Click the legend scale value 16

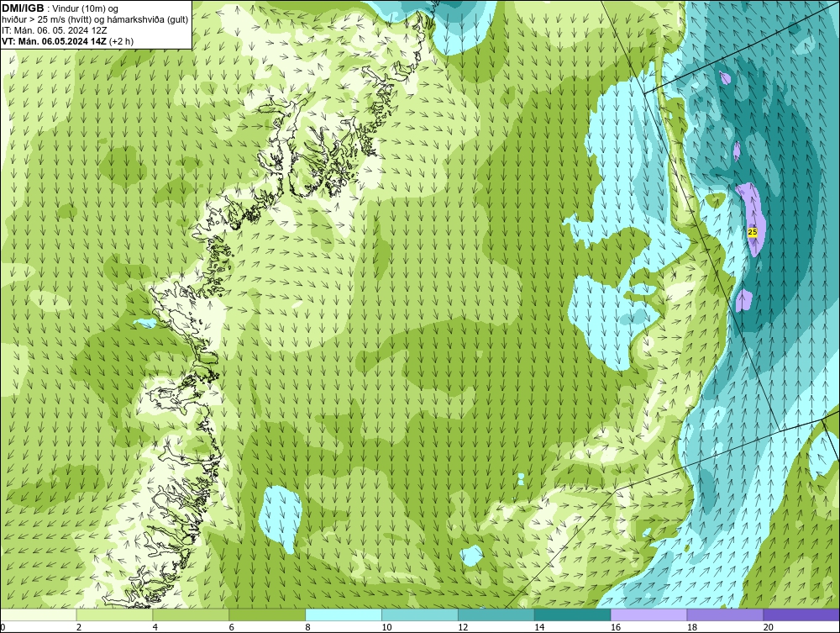[x=615, y=627]
